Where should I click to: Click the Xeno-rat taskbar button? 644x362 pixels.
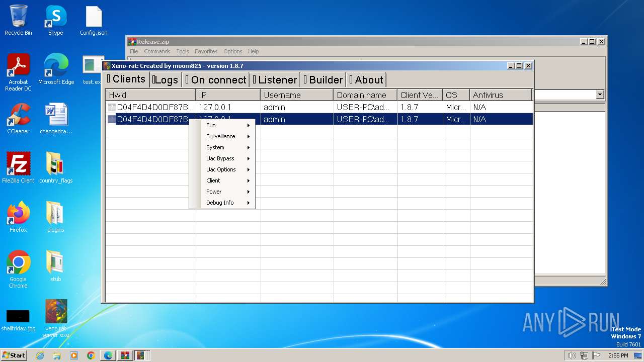141,355
